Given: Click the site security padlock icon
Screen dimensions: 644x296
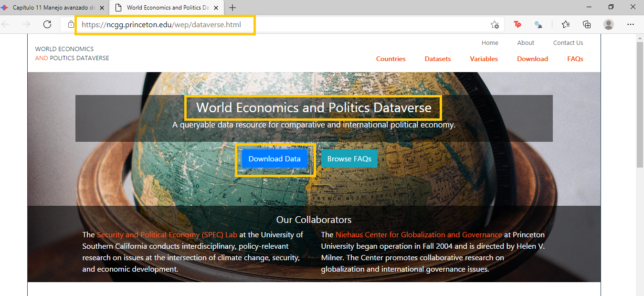Looking at the screenshot, I should [x=71, y=24].
